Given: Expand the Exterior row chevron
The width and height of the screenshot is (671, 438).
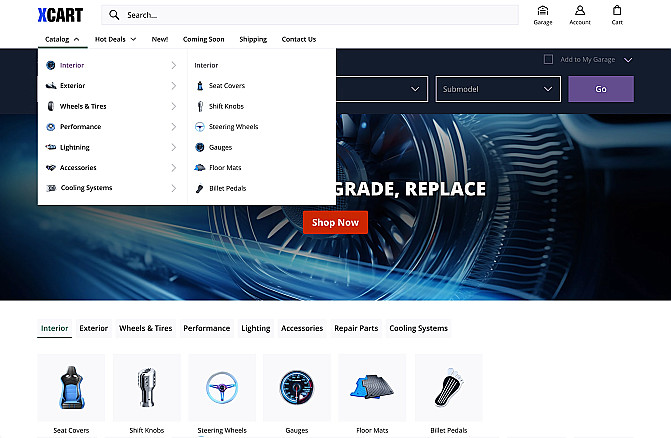Looking at the screenshot, I should click(173, 86).
